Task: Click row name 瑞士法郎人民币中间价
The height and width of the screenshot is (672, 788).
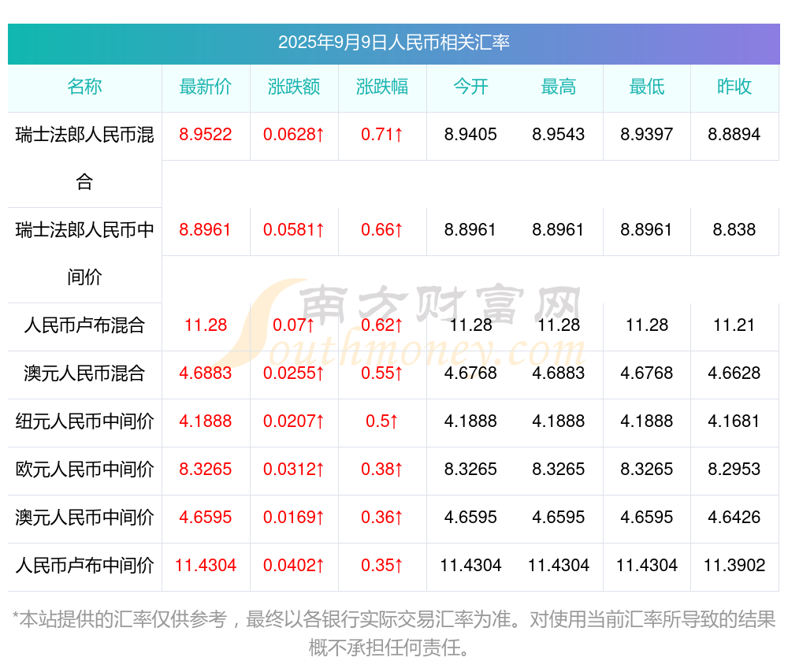Action: click(84, 254)
